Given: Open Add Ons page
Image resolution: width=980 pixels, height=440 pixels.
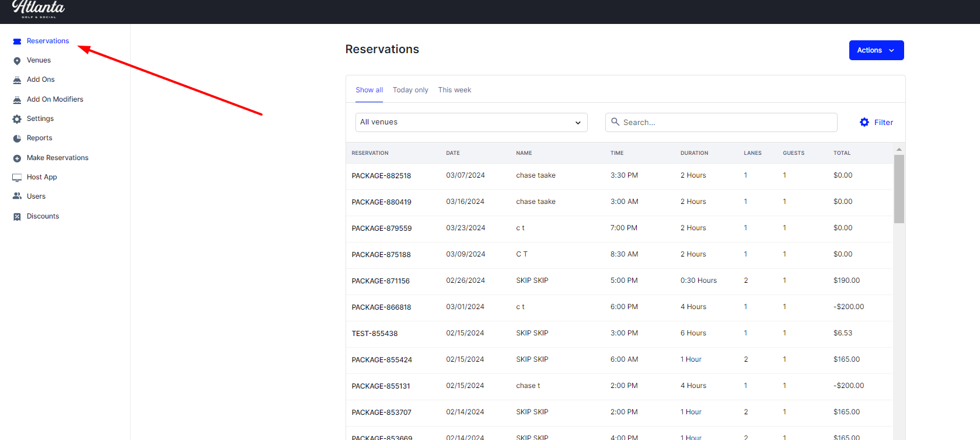Looking at the screenshot, I should point(41,79).
